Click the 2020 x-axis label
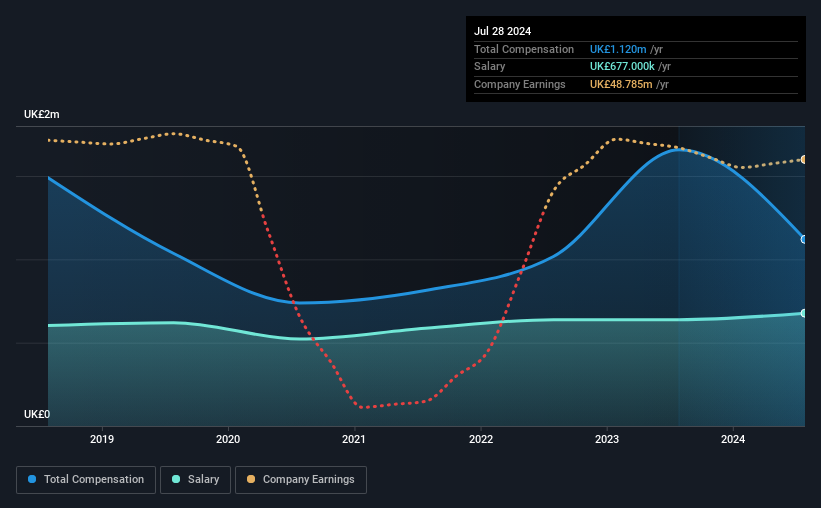This screenshot has width=821, height=508. (228, 439)
